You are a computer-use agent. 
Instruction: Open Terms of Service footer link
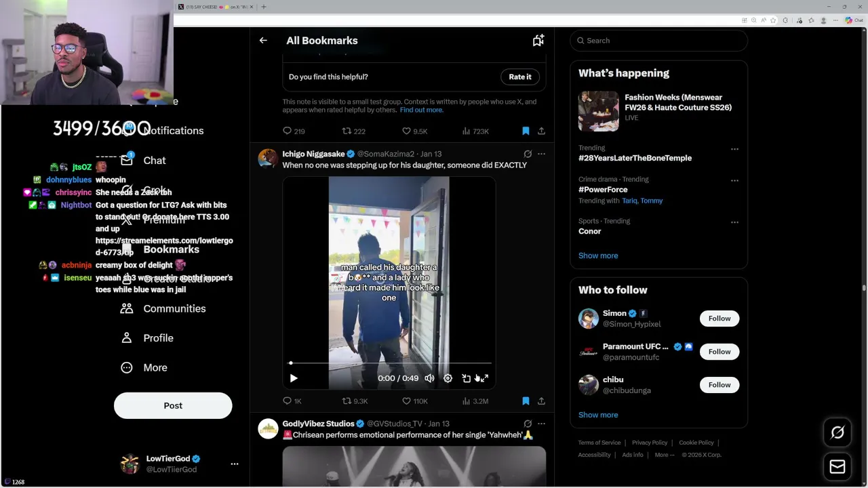[x=599, y=443]
